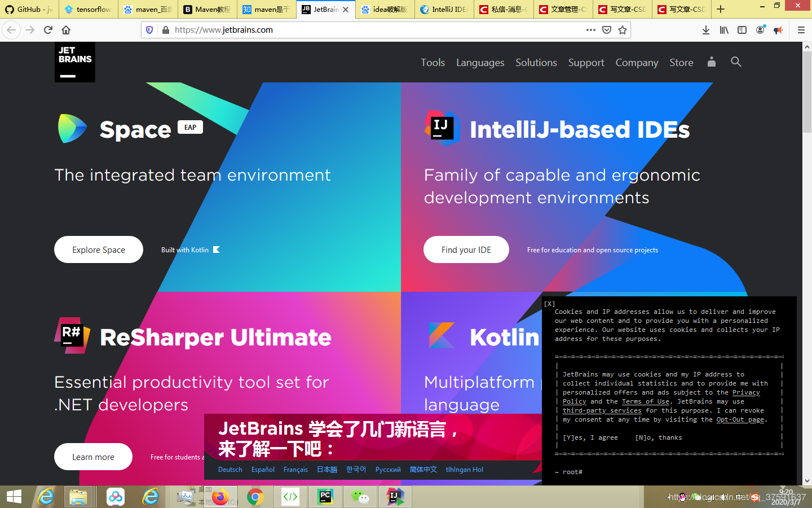Open page actions three-dot menu
The height and width of the screenshot is (508, 812).
click(x=590, y=30)
